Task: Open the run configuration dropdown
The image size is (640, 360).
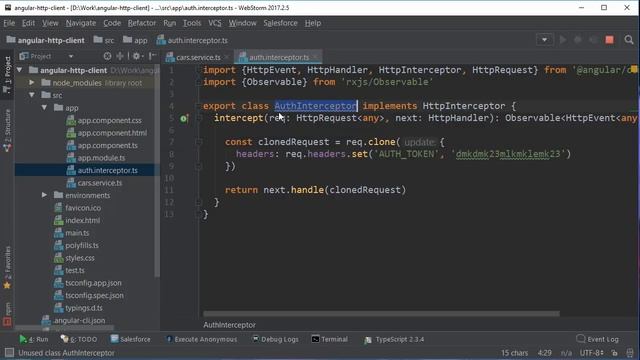Action: coord(544,40)
